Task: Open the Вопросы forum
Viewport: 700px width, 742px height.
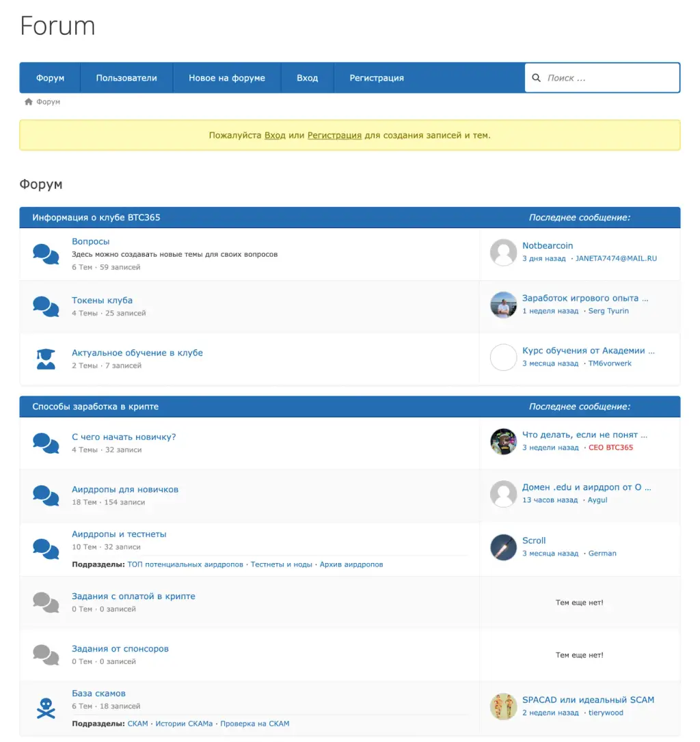Action: 90,241
